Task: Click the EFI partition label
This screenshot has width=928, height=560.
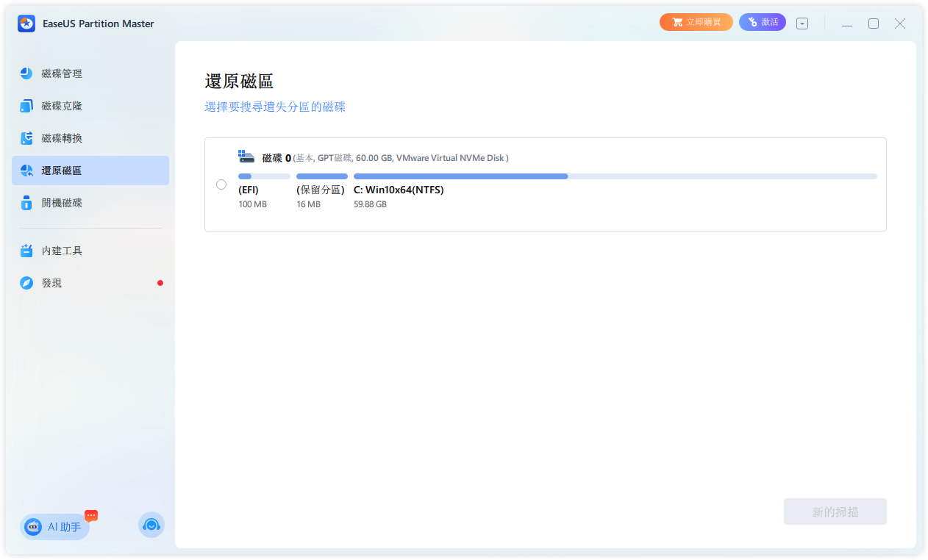Action: 248,190
